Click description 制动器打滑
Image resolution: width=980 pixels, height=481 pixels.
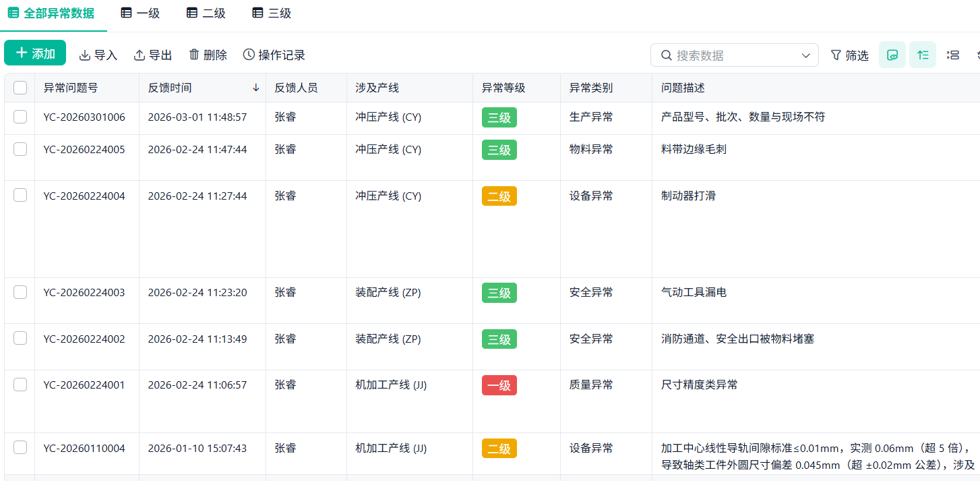[x=688, y=196]
